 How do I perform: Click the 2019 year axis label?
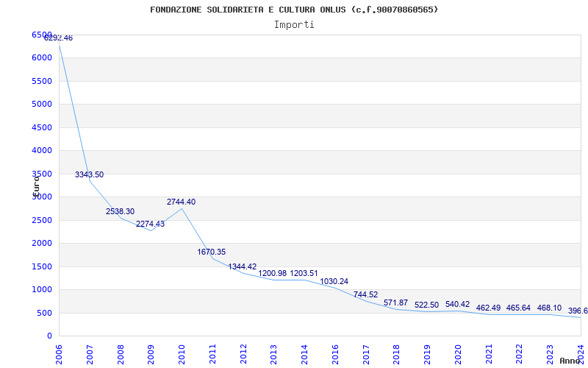(x=428, y=355)
